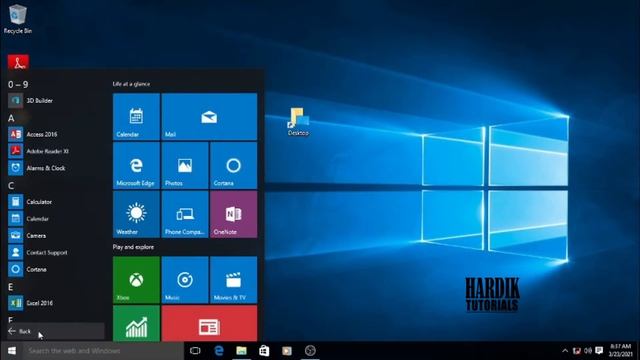Open the green Money chart tile

coord(136,323)
